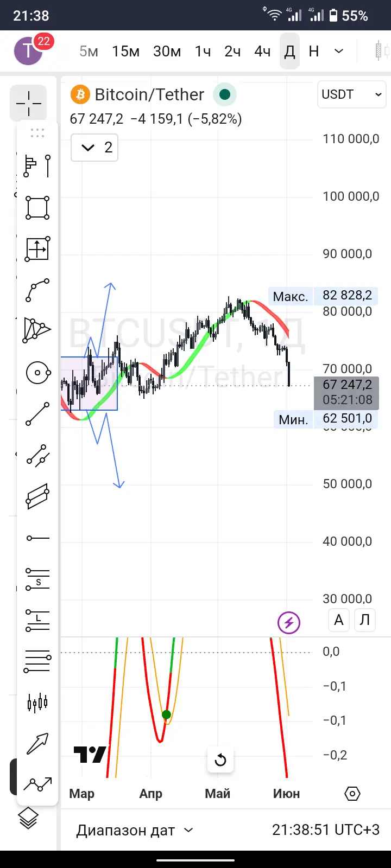This screenshot has height=868, width=391.
Task: Open the candlestick chart style icon
Action: pos(382,51)
